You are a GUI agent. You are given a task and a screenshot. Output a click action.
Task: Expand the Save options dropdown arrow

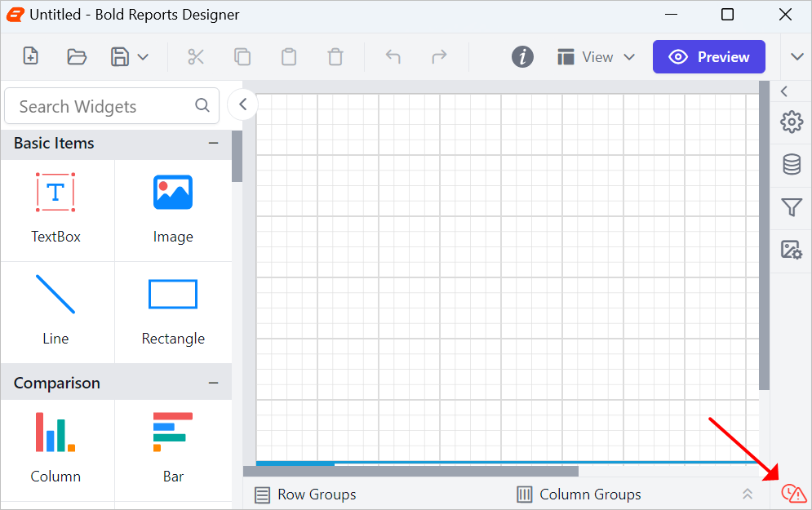[143, 57]
